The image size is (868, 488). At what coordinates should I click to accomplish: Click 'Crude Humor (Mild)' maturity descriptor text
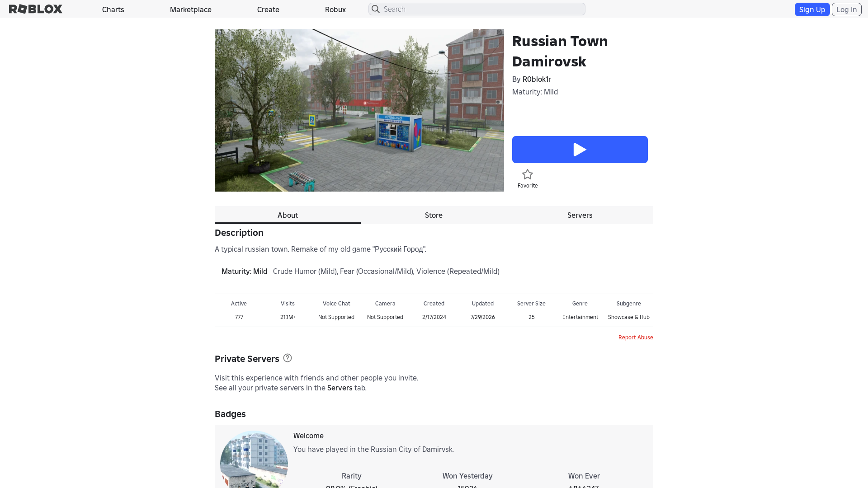click(x=305, y=271)
